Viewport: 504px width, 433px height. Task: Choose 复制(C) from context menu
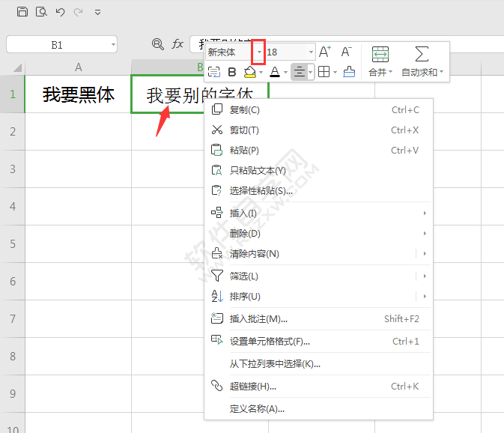(x=318, y=110)
